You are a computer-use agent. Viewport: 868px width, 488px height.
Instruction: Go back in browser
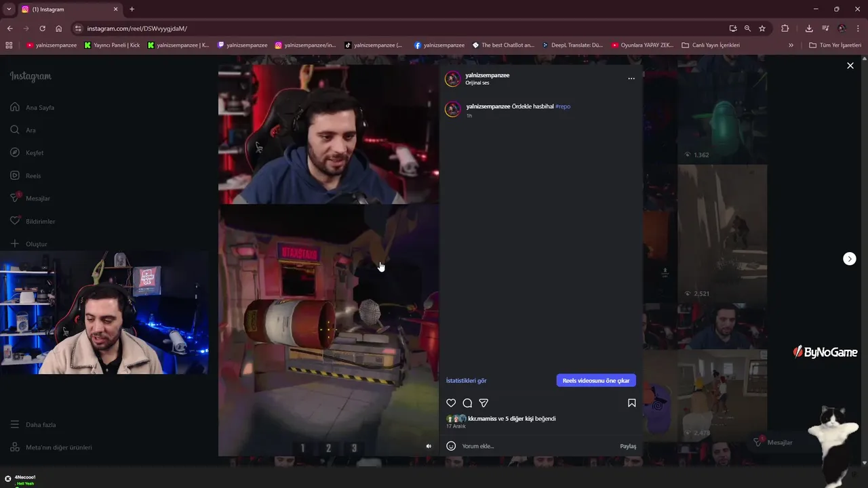pos(9,28)
